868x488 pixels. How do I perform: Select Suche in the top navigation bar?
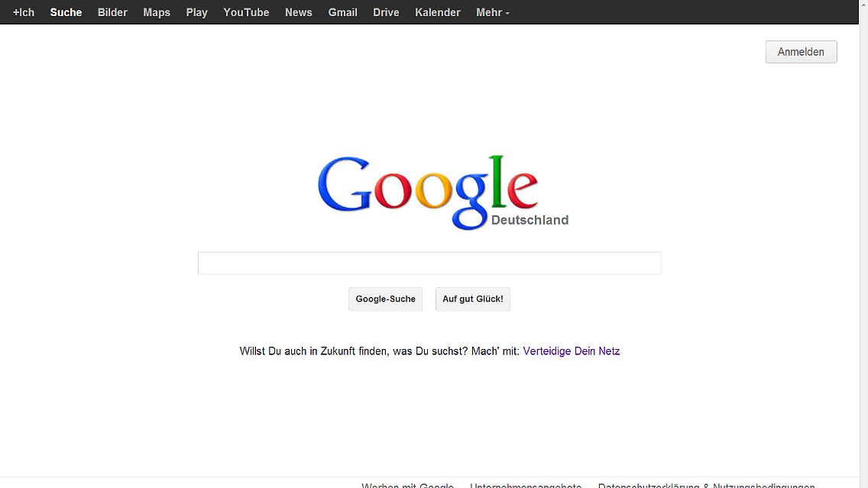66,12
